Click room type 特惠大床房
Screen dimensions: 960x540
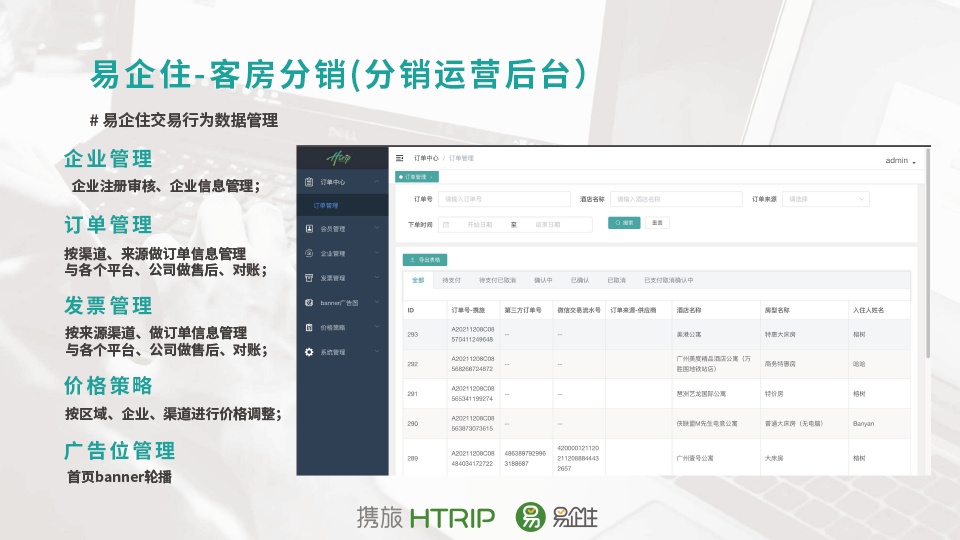tap(780, 334)
